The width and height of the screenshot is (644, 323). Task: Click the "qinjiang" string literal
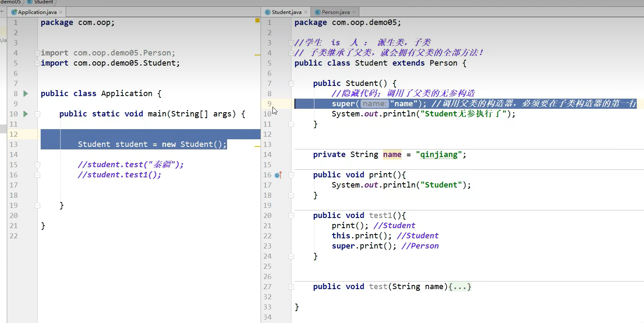439,155
